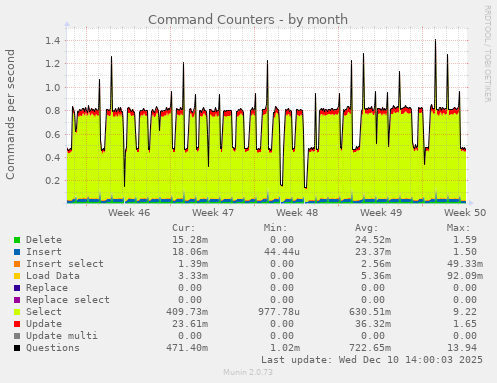Viewport: 497px width, 383px height.
Task: Click Update max value 1.65
Action: click(x=465, y=324)
